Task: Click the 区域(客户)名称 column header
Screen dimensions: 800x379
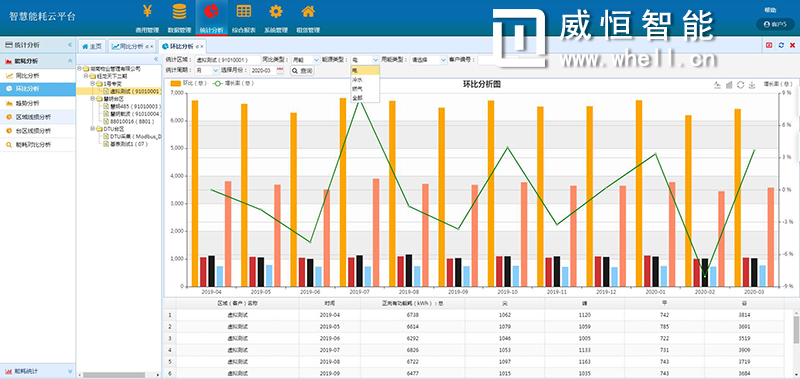Action: 237,303
